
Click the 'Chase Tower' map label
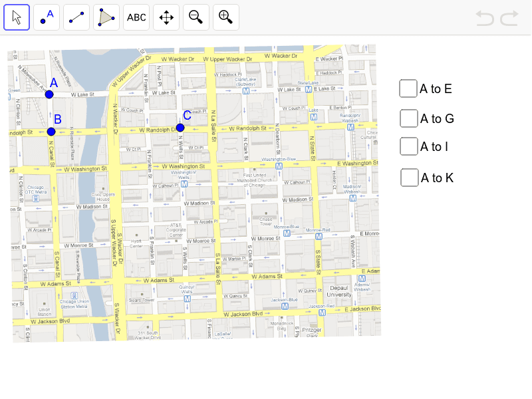[x=266, y=221]
